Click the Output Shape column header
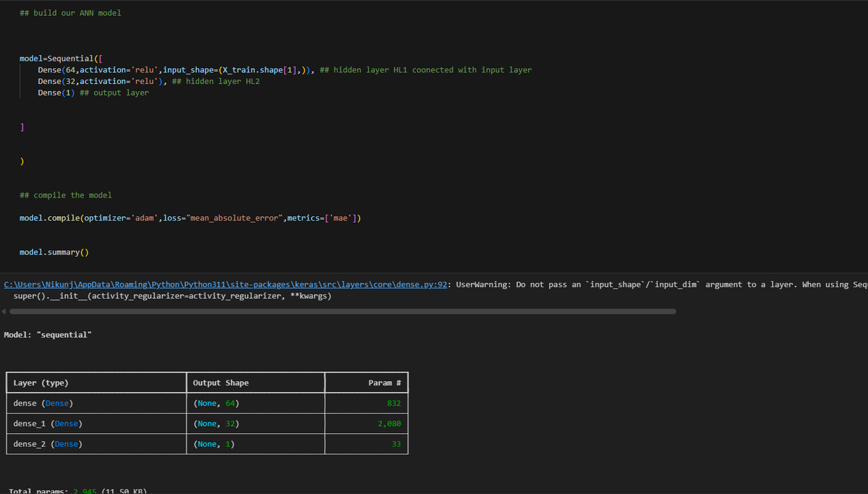 point(219,382)
